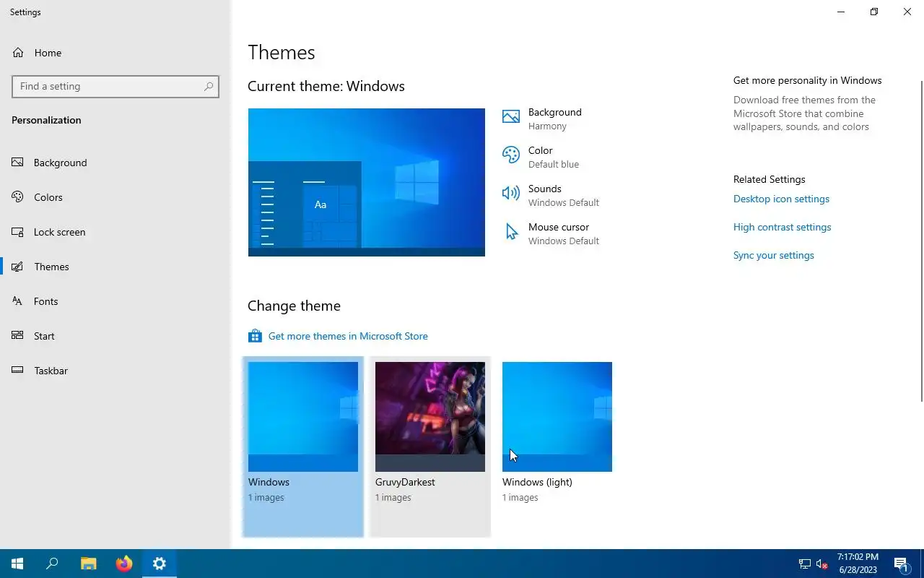This screenshot has height=578, width=924.
Task: Open Start settings page
Action: click(115, 336)
